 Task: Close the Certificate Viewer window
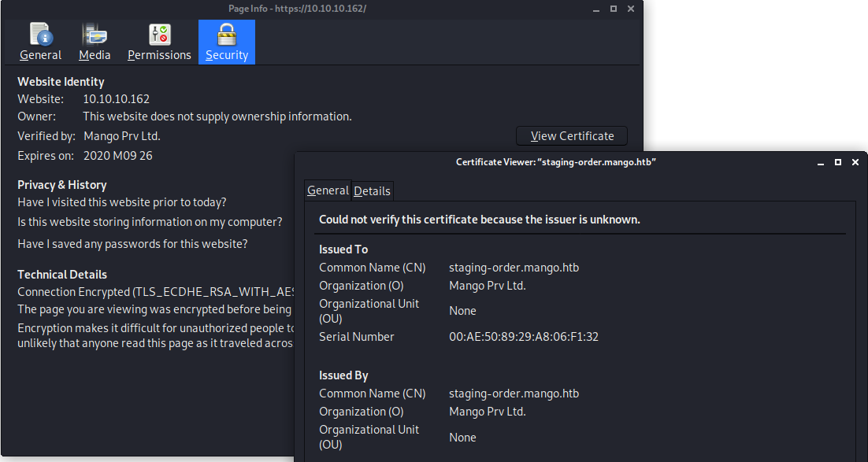click(x=855, y=162)
